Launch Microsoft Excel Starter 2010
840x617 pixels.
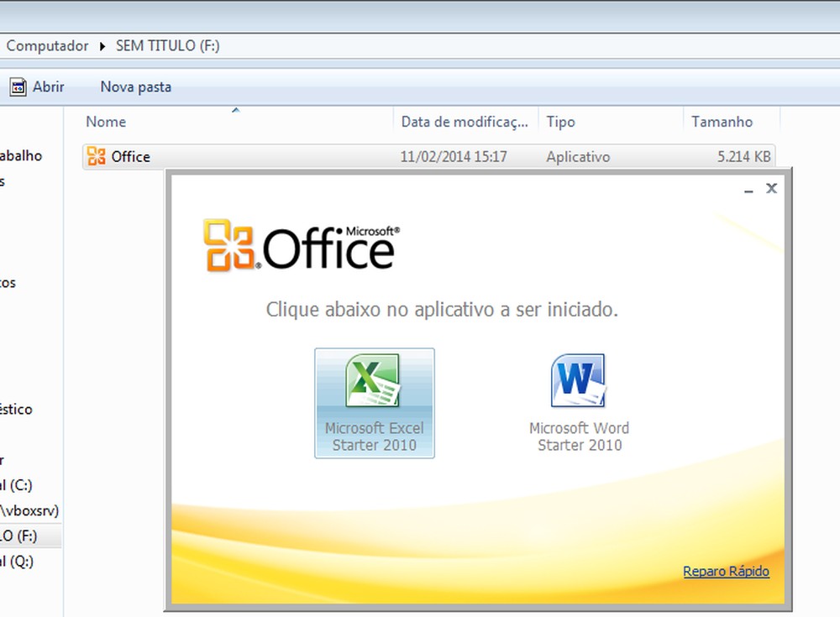[374, 404]
